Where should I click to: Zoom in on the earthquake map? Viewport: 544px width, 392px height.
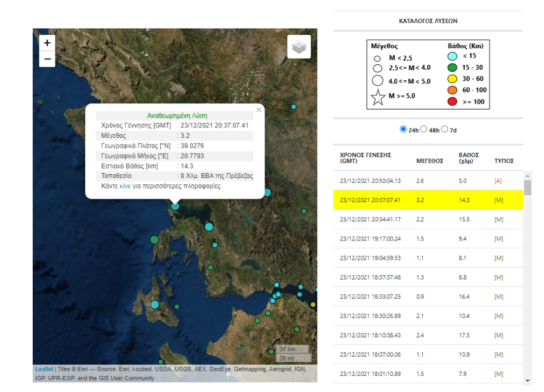tap(47, 43)
